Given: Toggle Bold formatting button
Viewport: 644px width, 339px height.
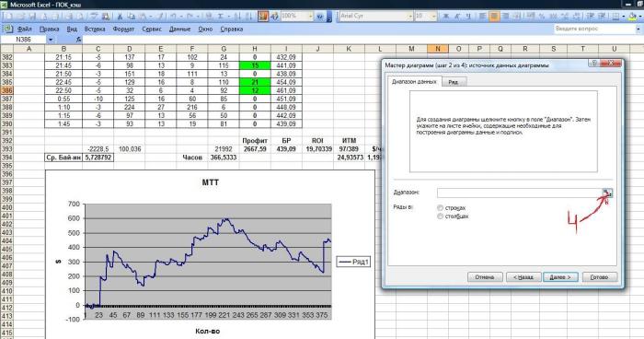Looking at the screenshot, I should tap(445, 17).
